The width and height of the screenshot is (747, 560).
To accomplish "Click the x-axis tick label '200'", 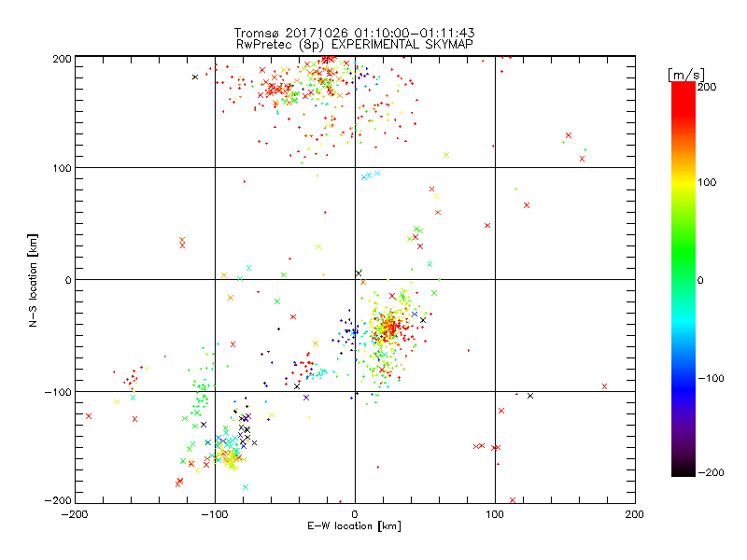I will click(x=635, y=515).
